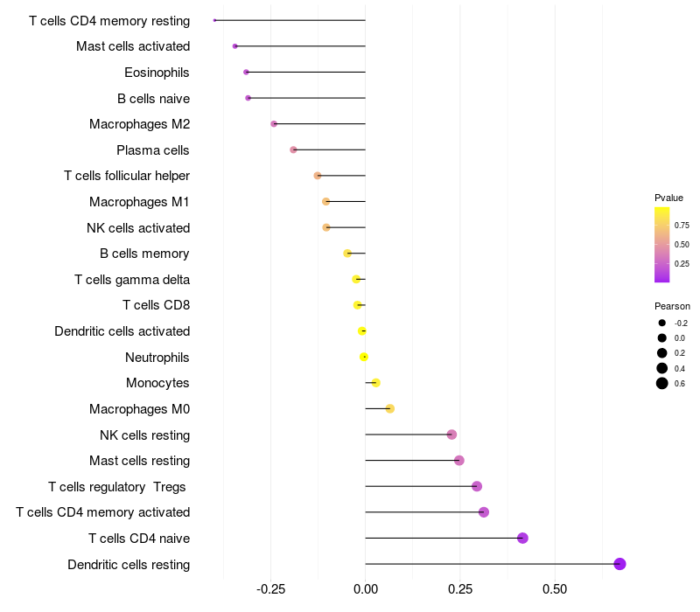Click the Pearson -0.2 legend circle
The image size is (700, 612).
662,323
